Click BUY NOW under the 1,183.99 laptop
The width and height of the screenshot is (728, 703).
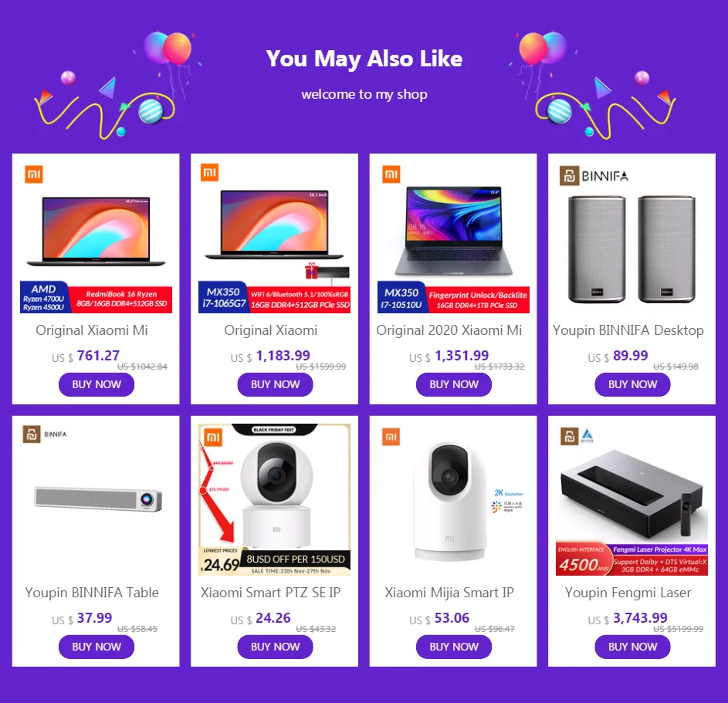[x=276, y=384]
